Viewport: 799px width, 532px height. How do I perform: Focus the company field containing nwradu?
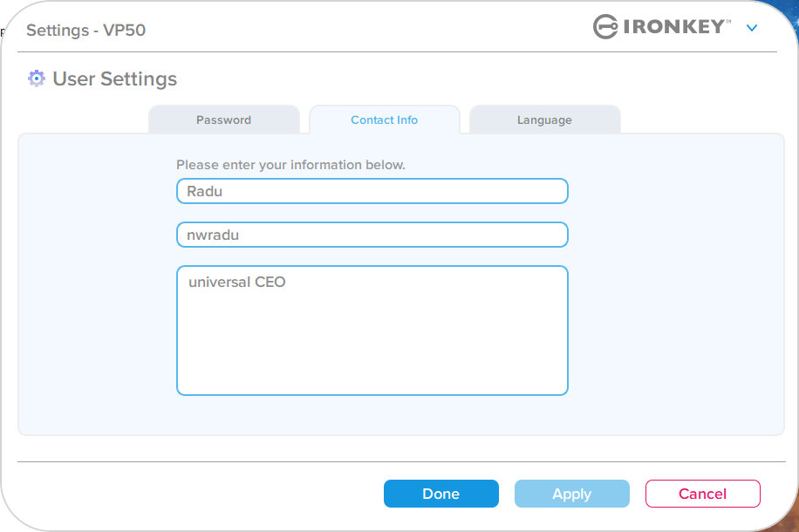tap(372, 235)
